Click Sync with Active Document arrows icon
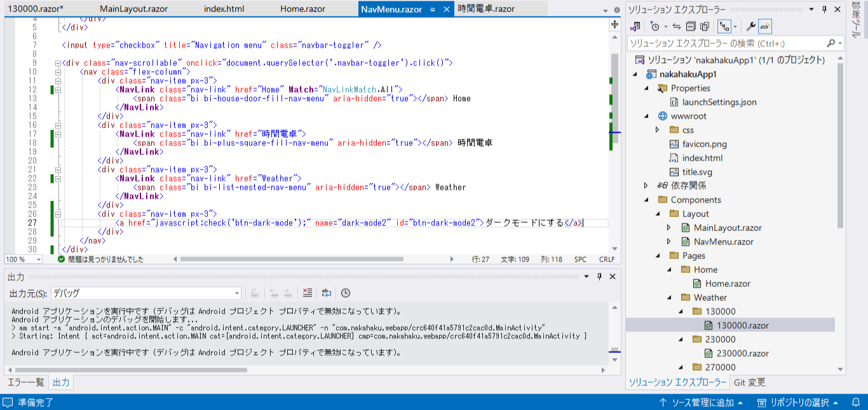 point(676,26)
